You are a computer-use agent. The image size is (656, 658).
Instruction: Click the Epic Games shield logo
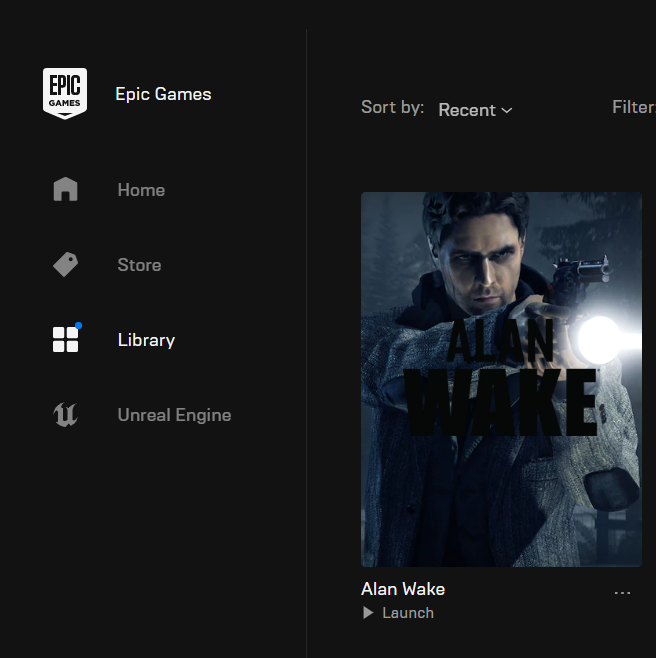[x=65, y=94]
